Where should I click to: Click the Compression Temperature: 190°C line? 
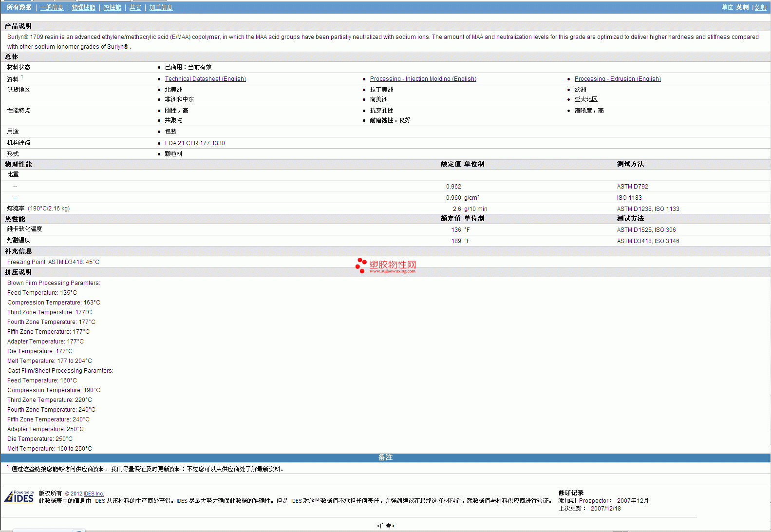54,390
